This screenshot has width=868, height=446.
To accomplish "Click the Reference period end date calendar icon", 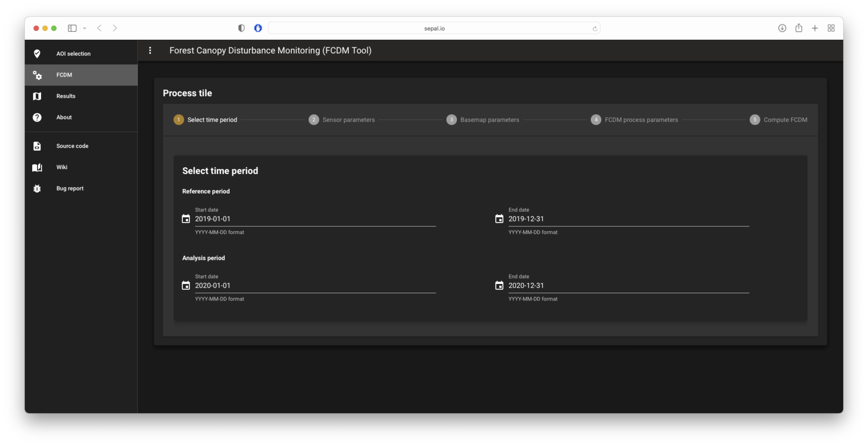I will tap(499, 219).
